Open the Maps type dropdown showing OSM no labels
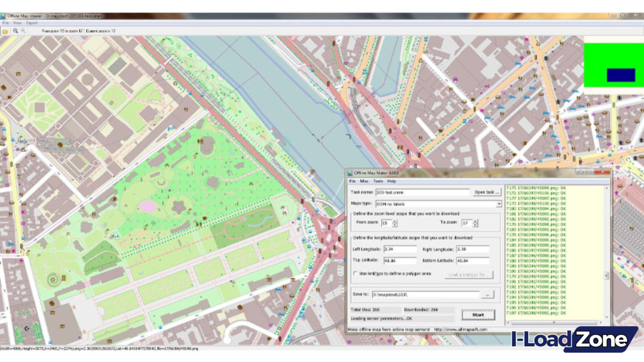Image resolution: width=644 pixels, height=362 pixels. (x=497, y=204)
